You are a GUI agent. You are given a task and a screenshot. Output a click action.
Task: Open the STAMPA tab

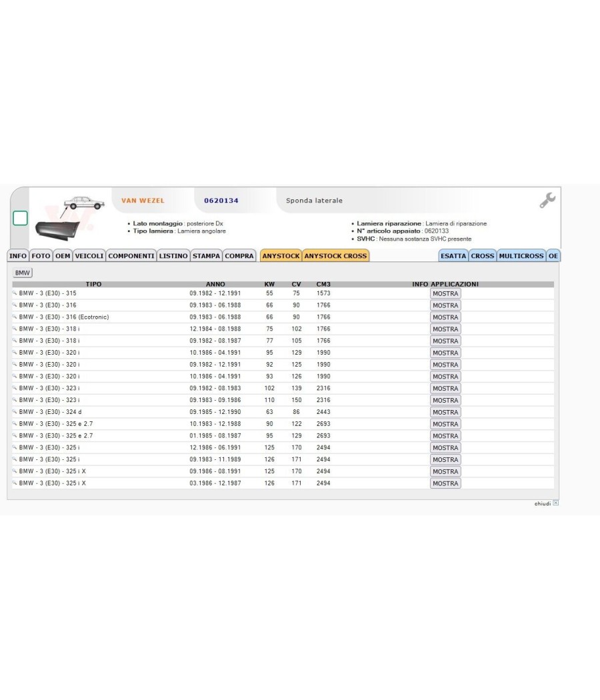206,256
